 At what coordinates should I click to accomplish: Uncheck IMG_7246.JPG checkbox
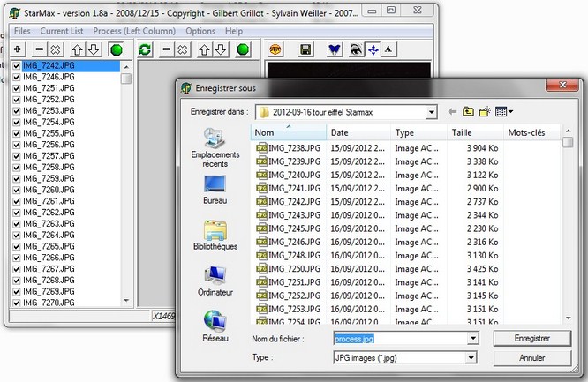(x=16, y=78)
